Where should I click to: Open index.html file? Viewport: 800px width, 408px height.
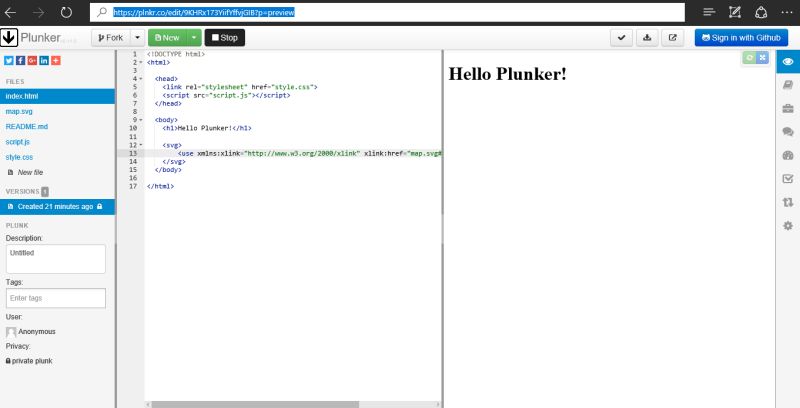58,96
